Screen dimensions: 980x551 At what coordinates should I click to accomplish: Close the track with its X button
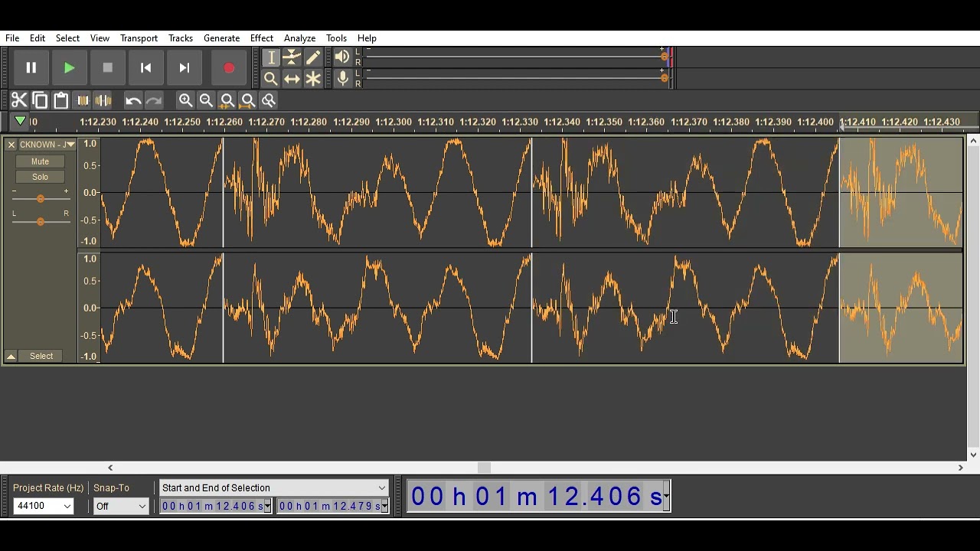click(x=11, y=145)
